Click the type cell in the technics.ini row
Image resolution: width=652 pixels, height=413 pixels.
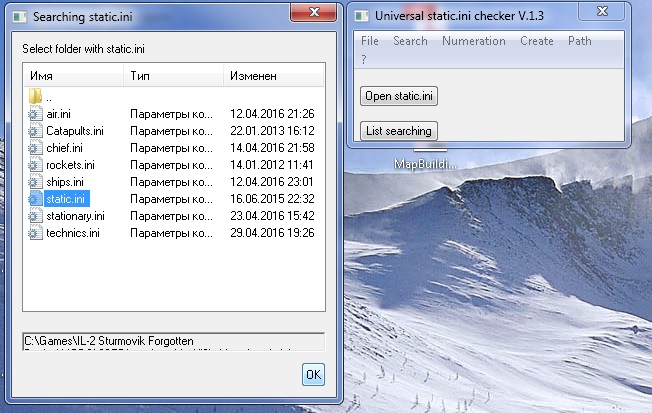coord(171,233)
